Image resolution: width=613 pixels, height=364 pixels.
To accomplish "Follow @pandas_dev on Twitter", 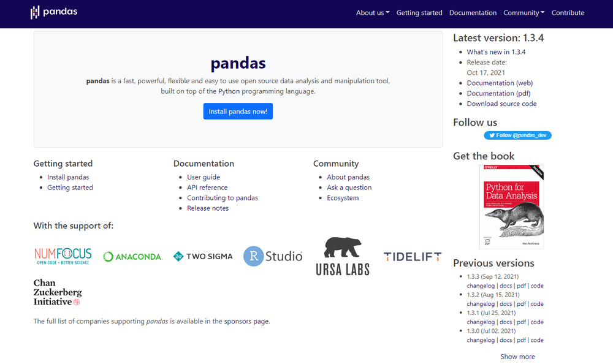I will 517,135.
